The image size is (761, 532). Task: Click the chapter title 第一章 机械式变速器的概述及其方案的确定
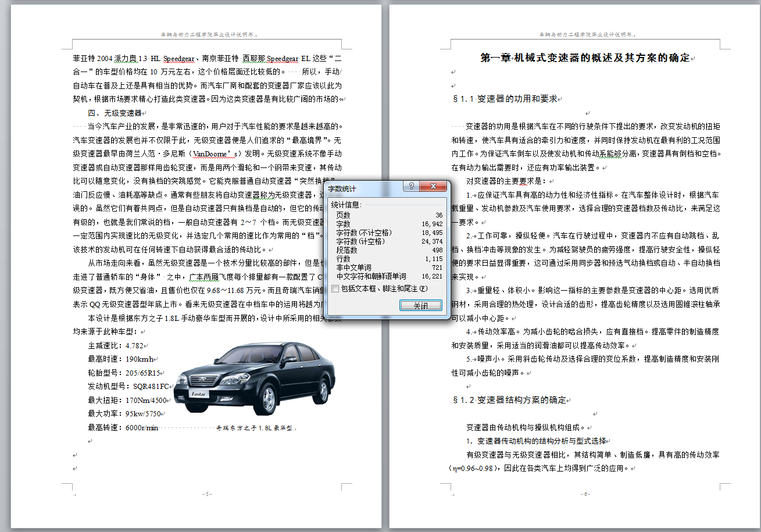[x=585, y=58]
